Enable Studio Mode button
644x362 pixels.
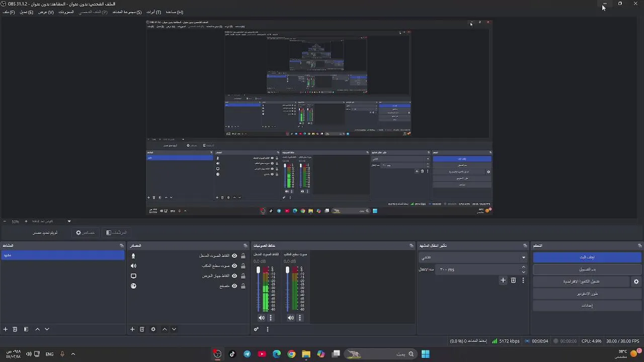point(587,294)
